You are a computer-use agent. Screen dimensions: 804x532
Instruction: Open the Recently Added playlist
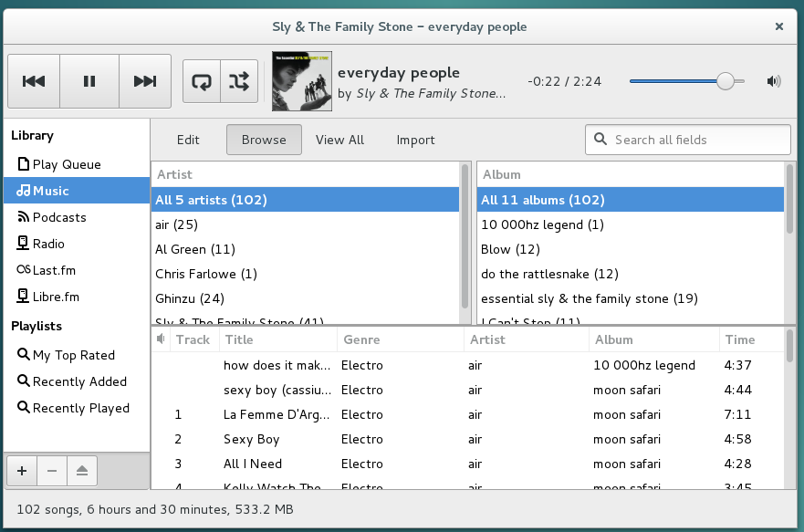[77, 381]
